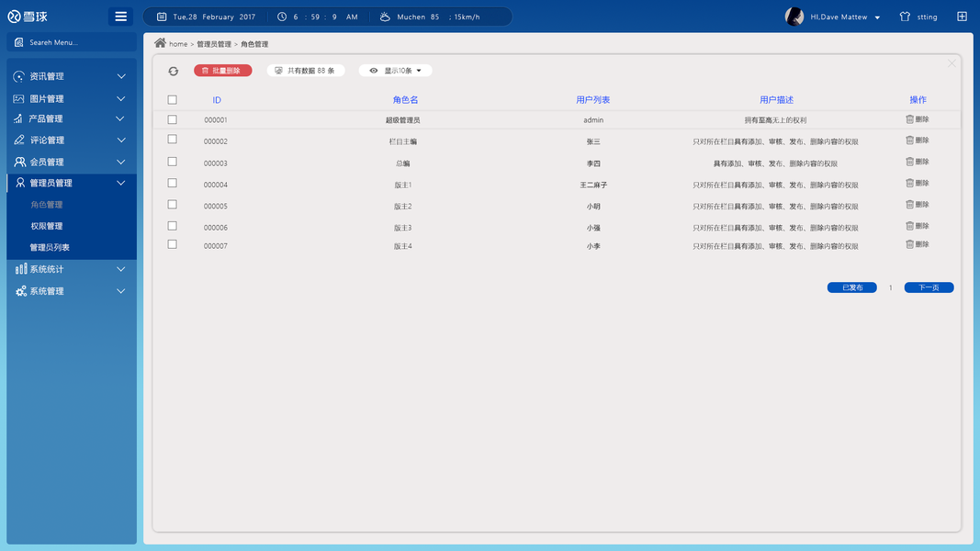Screen dimensions: 980x551
Task: Click the 已发布 pagination button
Action: 852,287
